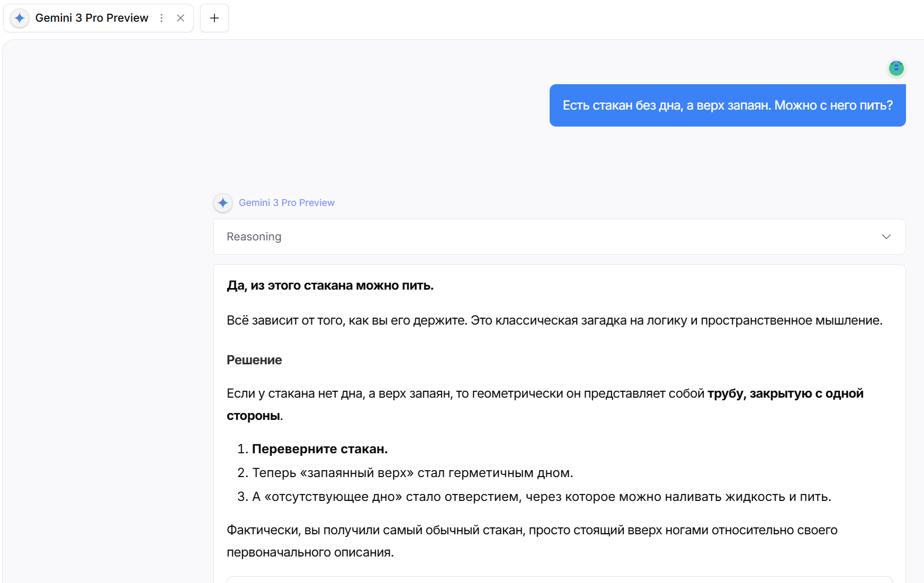Click the Gemini sparkle icon in the tab
924x583 pixels.
pyautogui.click(x=20, y=18)
